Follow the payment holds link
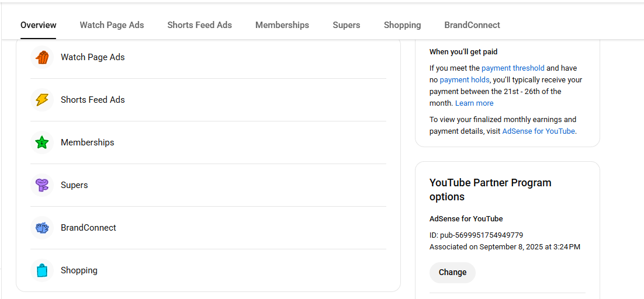644x299 pixels. (x=464, y=80)
